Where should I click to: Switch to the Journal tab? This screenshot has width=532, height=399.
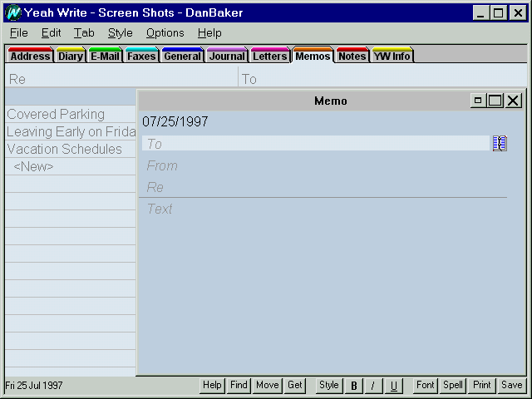pyautogui.click(x=227, y=56)
